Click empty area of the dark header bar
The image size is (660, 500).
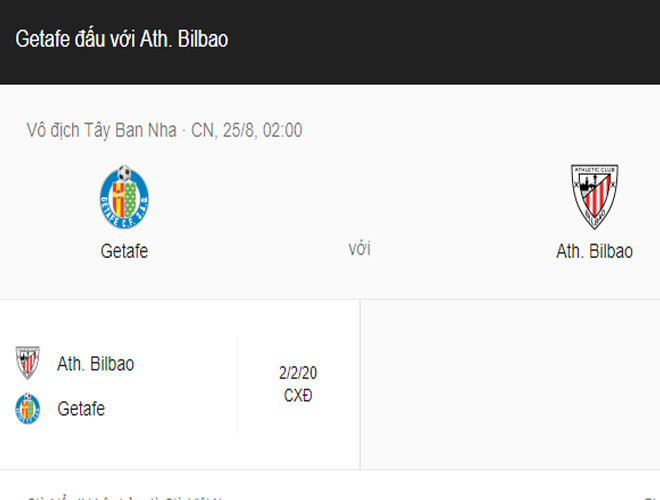[x=450, y=40]
